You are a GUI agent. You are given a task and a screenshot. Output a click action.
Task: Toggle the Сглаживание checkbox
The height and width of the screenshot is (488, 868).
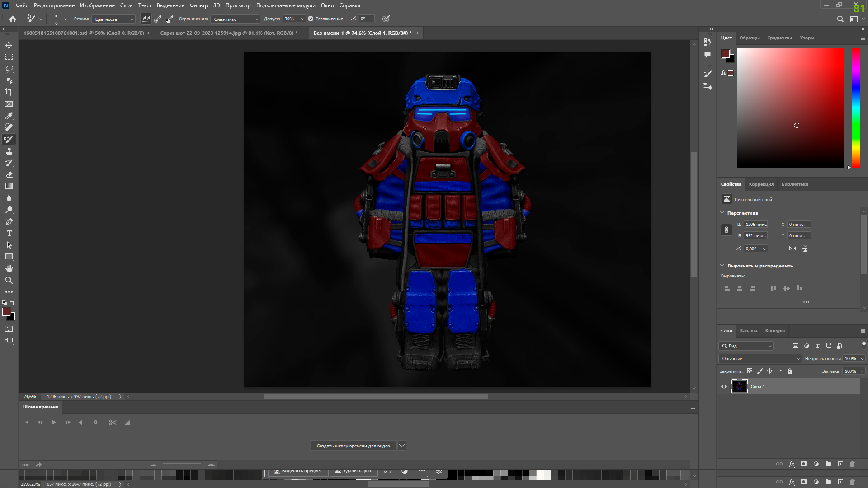[311, 19]
